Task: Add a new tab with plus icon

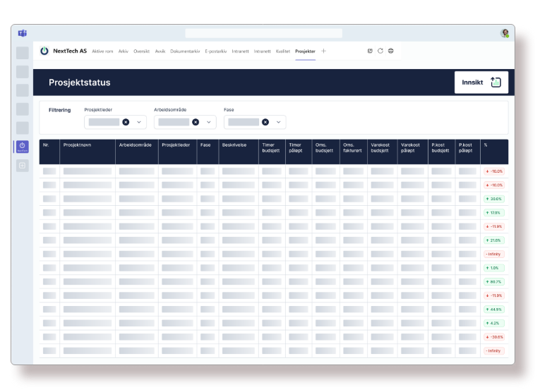Action: pyautogui.click(x=324, y=51)
